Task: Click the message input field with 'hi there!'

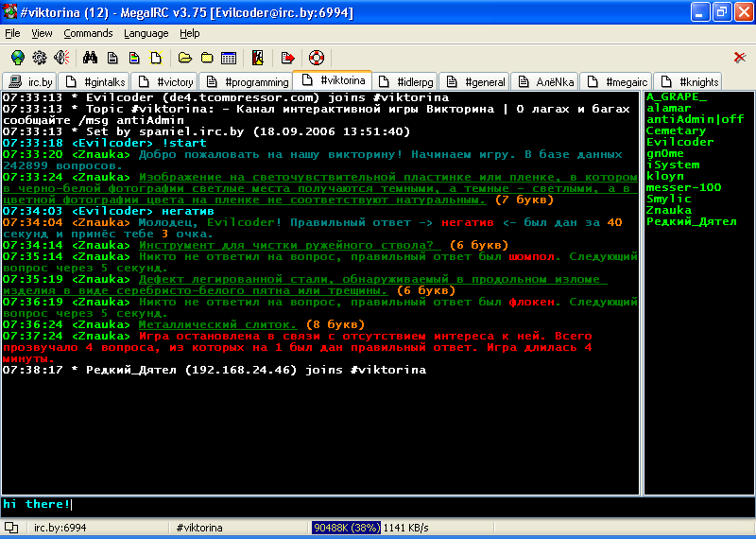Action: point(377,505)
